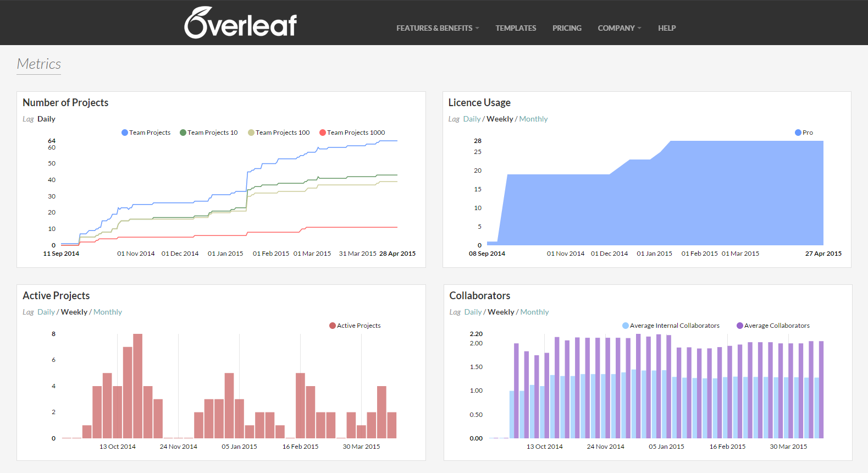Viewport: 868px width, 473px height.
Task: Click the Overleaf logo in header
Action: click(x=240, y=23)
